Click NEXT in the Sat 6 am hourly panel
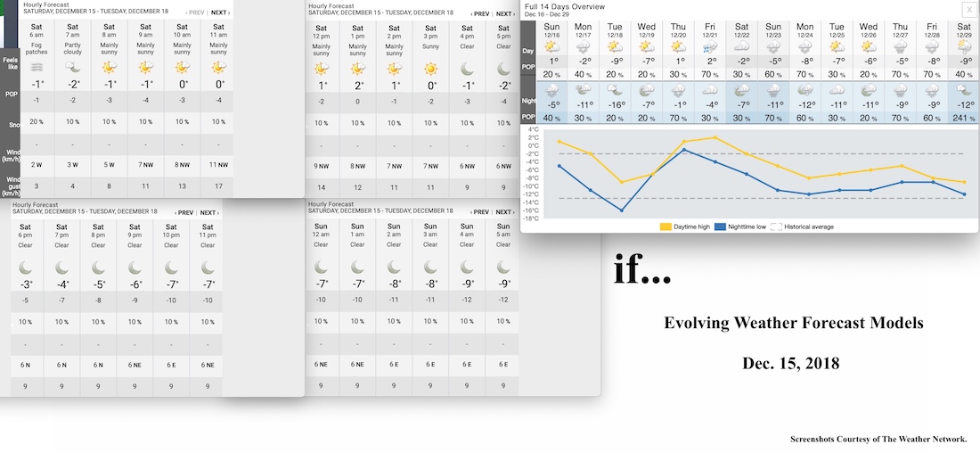 [x=220, y=12]
